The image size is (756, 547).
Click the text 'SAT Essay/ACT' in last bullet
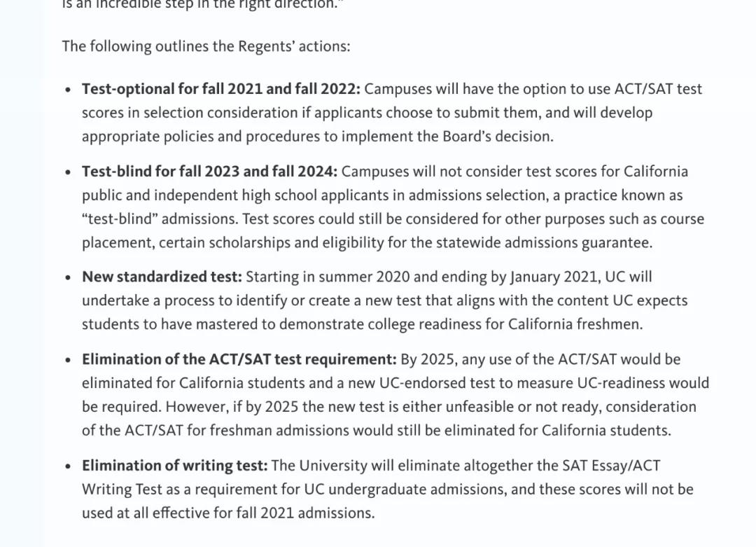coord(611,466)
